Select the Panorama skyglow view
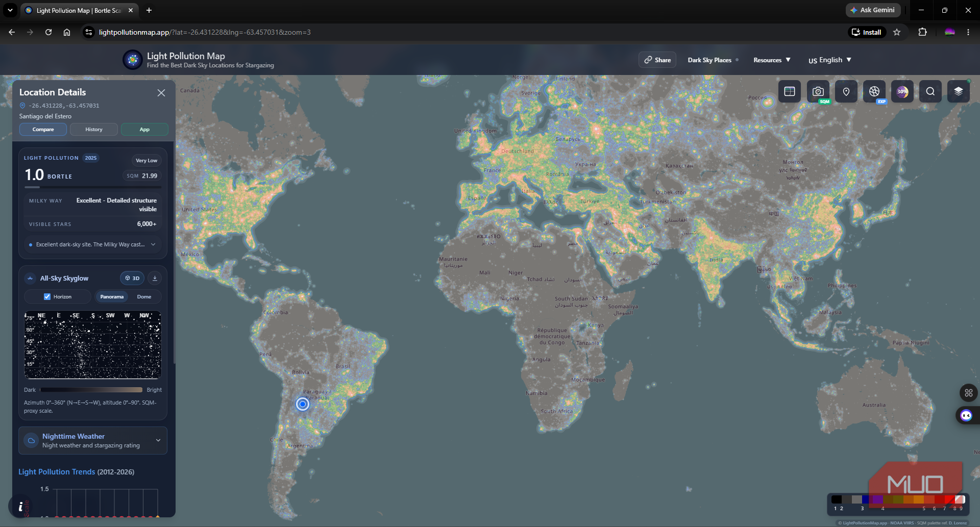This screenshot has height=527, width=980. (112, 296)
